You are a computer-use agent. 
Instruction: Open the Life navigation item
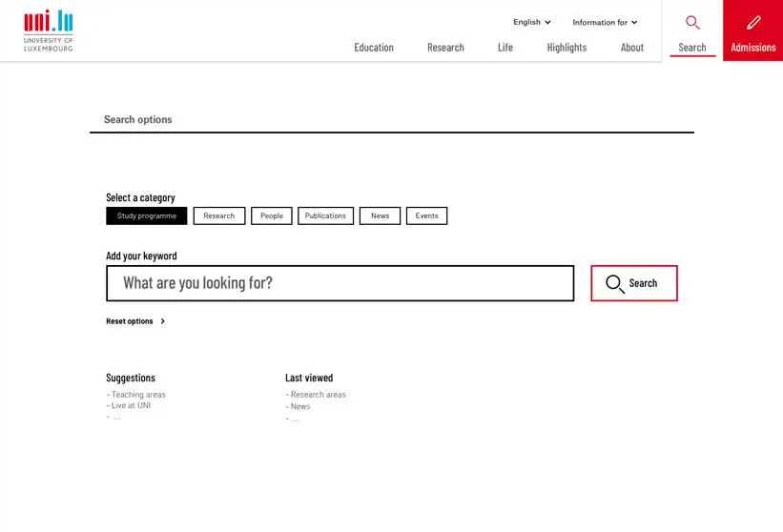click(x=505, y=48)
